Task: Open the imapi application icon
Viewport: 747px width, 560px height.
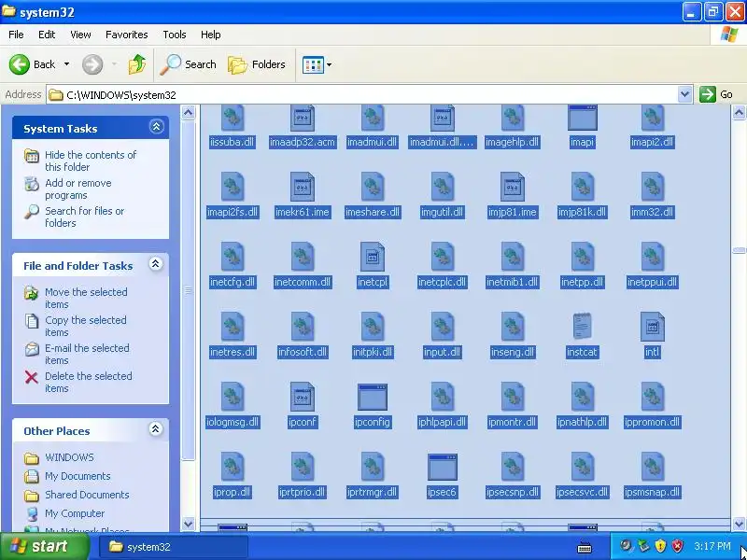Action: 582,119
